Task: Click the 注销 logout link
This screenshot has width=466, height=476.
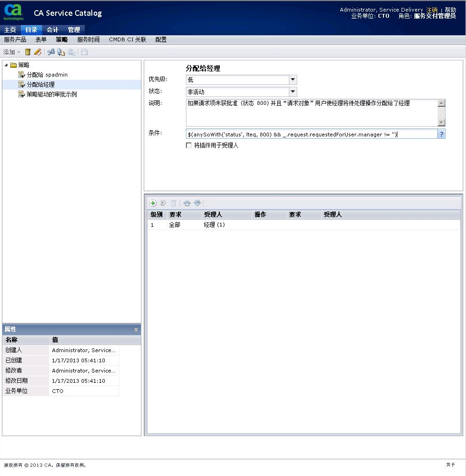Action: point(432,10)
